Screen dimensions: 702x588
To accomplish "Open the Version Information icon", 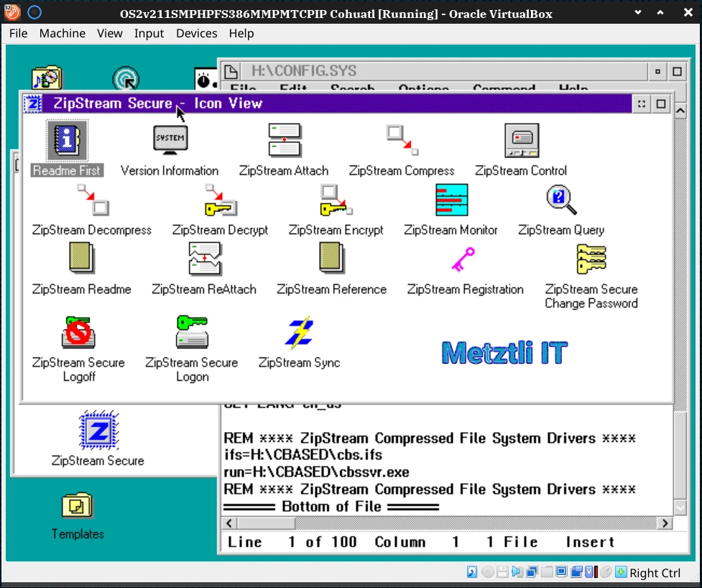I will (x=170, y=141).
